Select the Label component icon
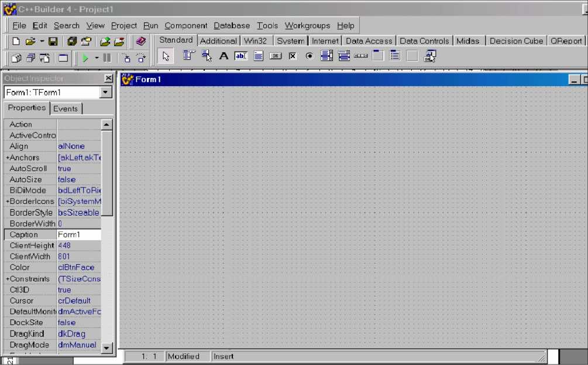This screenshot has width=588, height=365. pos(223,56)
